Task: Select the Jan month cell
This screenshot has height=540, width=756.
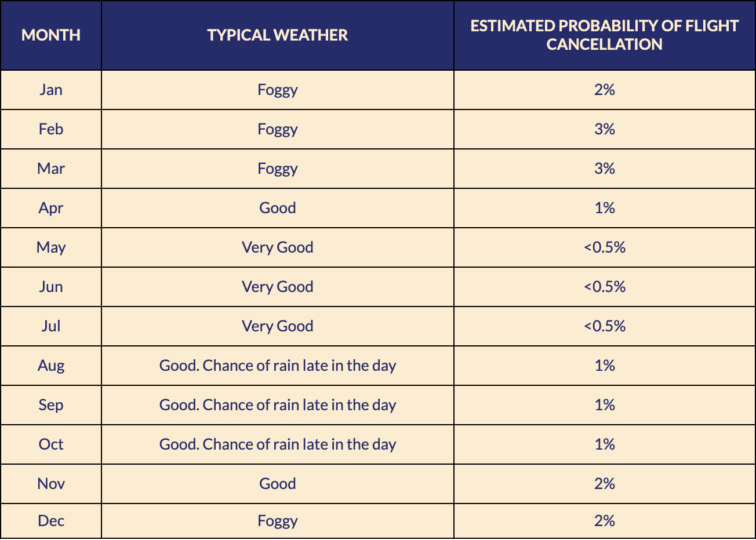Action: click(51, 90)
